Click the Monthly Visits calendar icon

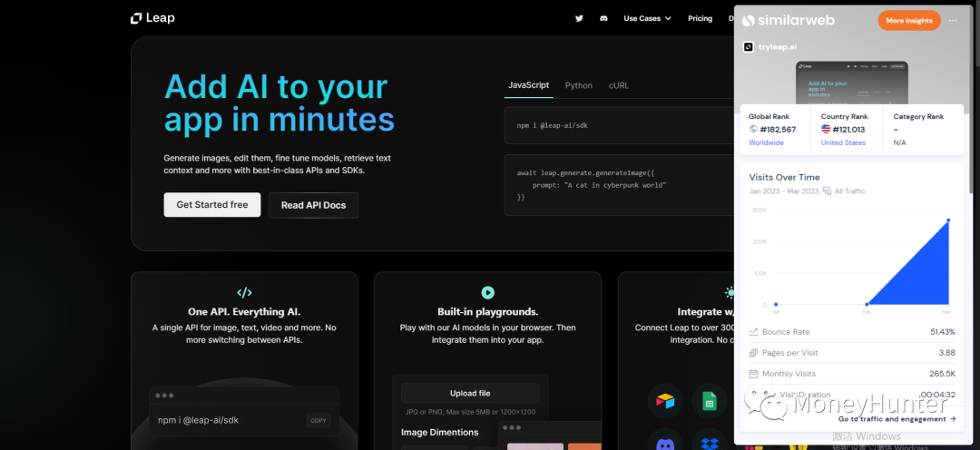point(753,374)
